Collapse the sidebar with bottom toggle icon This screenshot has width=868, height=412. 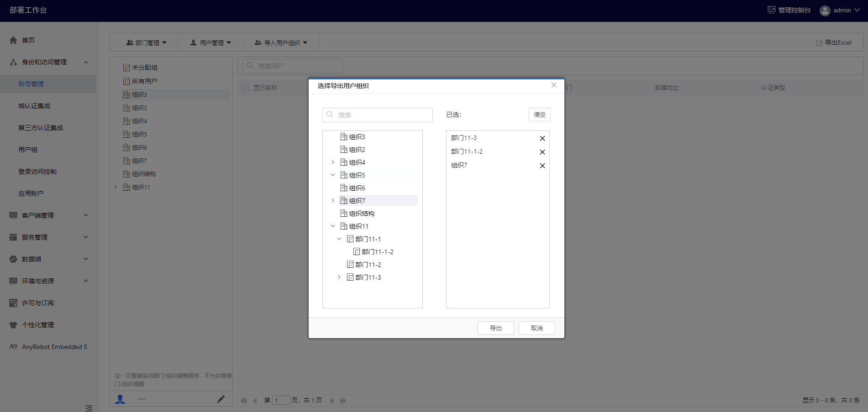click(89, 408)
